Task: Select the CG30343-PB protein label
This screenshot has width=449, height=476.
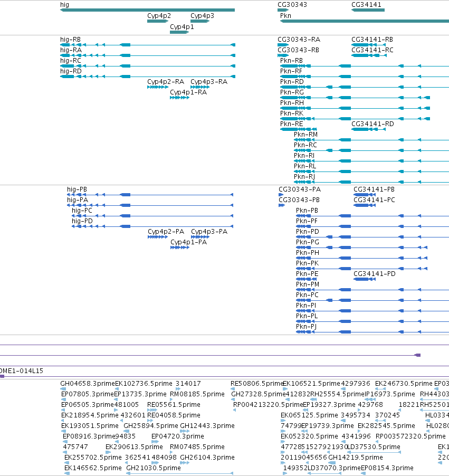Action: (299, 200)
